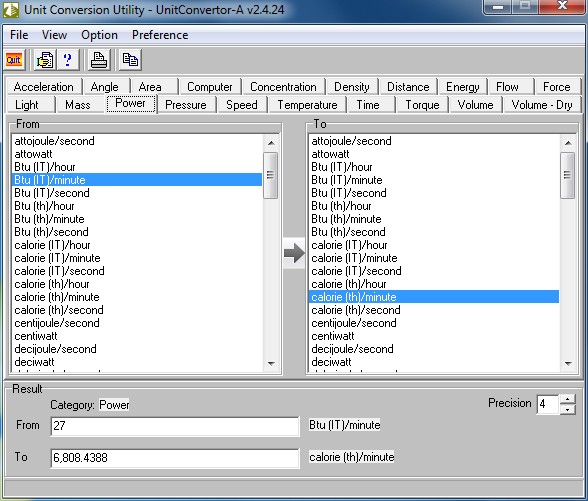The height and width of the screenshot is (501, 588).
Task: Click the application icon in title bar
Action: [x=10, y=10]
